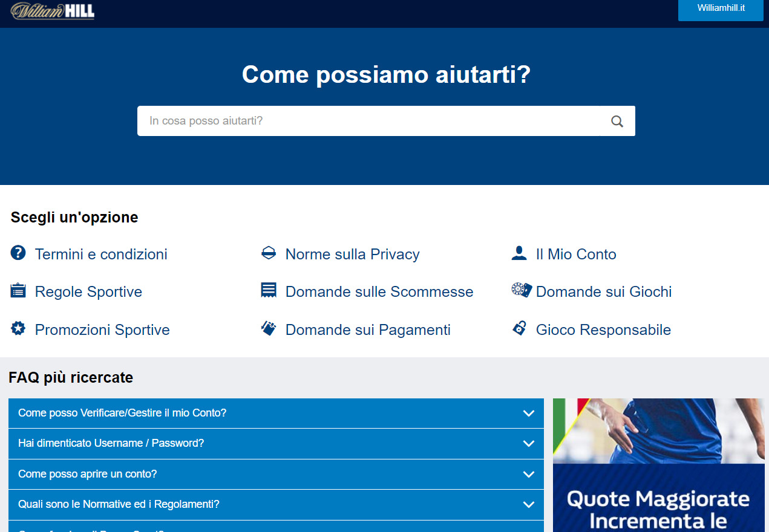
Task: Expand 'Come posso aprire un conto?' FAQ
Action: tap(276, 475)
